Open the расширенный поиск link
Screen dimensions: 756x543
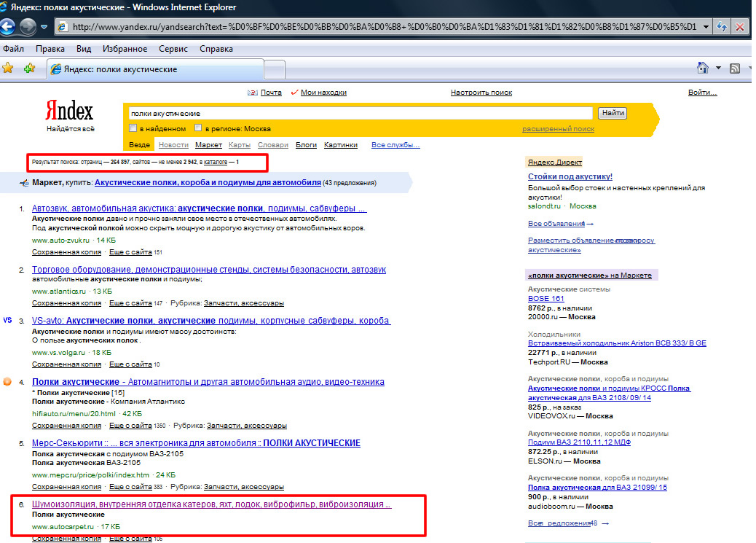click(x=558, y=129)
